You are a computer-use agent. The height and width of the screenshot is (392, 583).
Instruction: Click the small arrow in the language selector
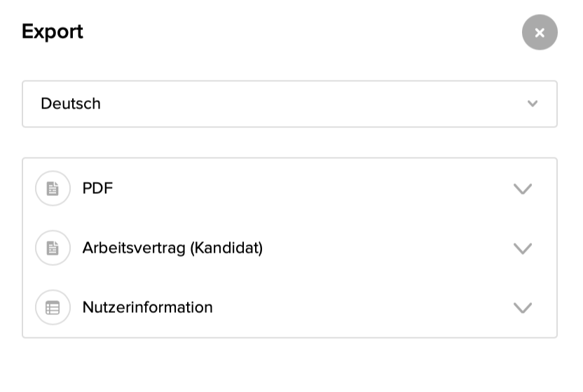click(533, 104)
